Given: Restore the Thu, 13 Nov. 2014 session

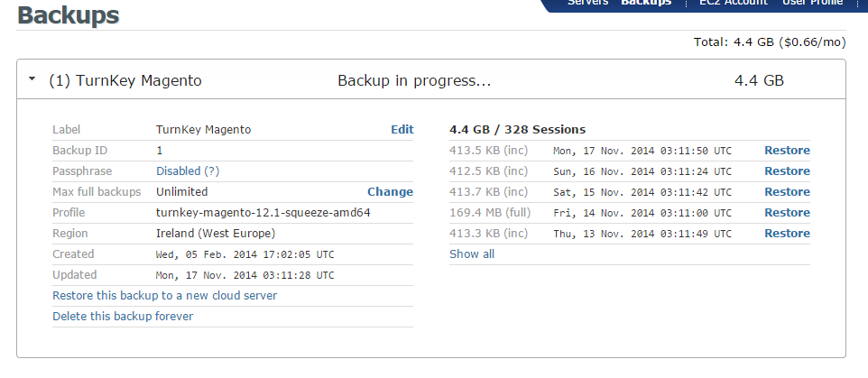Looking at the screenshot, I should pos(787,234).
